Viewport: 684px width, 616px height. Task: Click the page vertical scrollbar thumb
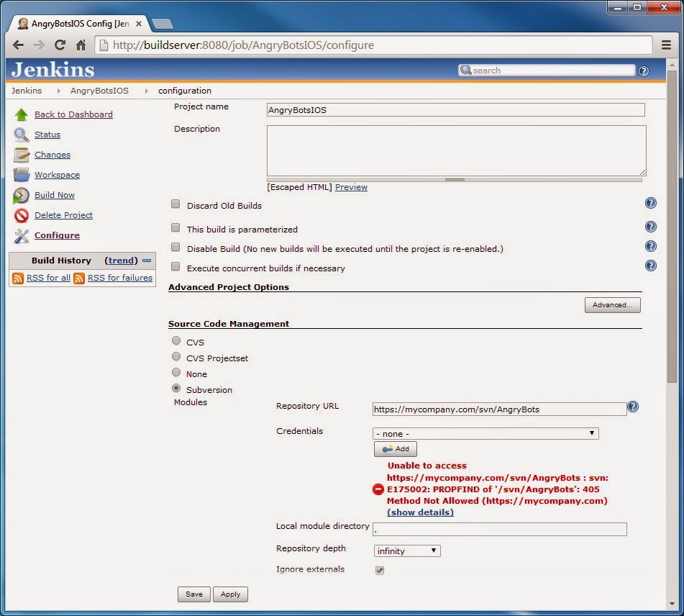point(672,227)
